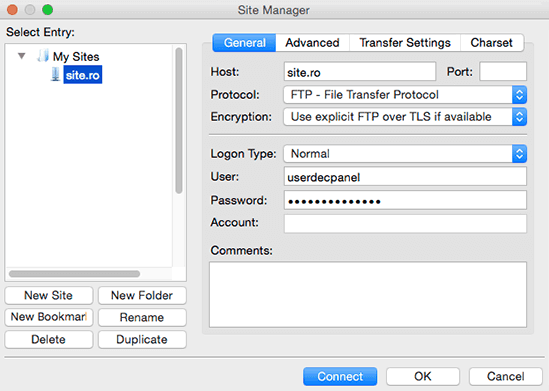Click the site.ro server icon
This screenshot has height=391, width=549.
[55, 75]
